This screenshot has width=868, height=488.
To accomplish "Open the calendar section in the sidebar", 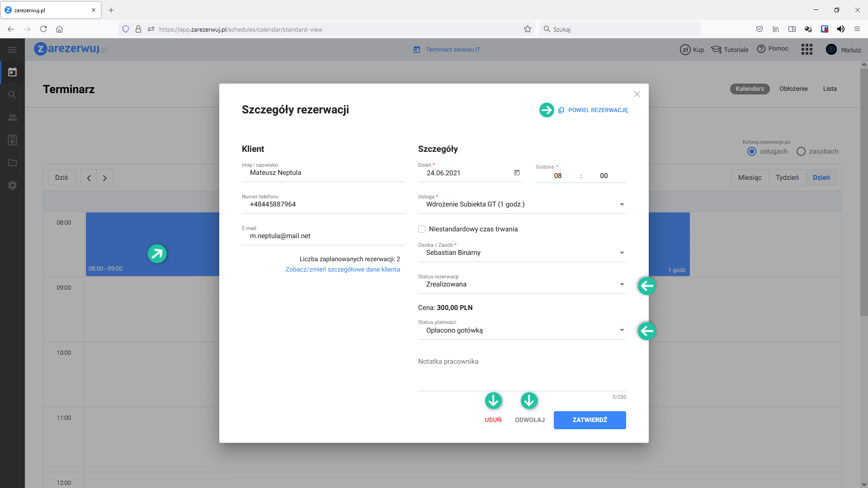I will pos(12,72).
